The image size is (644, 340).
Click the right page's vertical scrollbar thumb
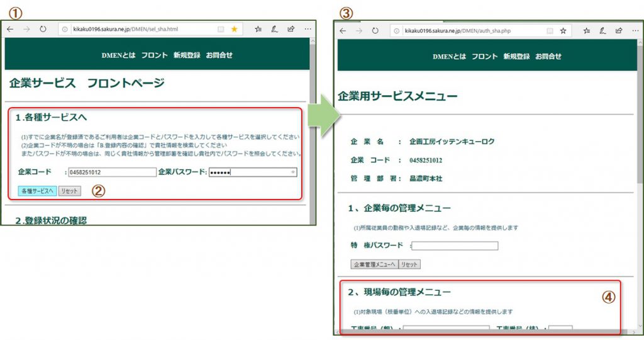point(641,115)
